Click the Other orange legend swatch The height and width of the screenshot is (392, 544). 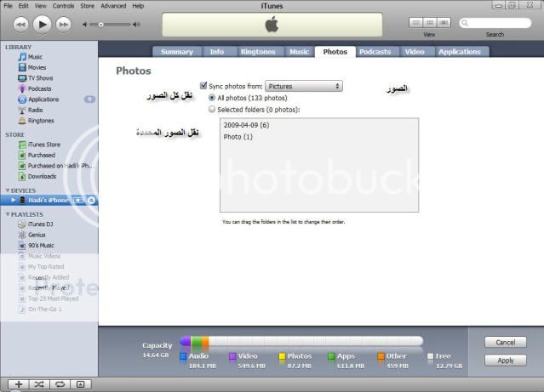381,356
